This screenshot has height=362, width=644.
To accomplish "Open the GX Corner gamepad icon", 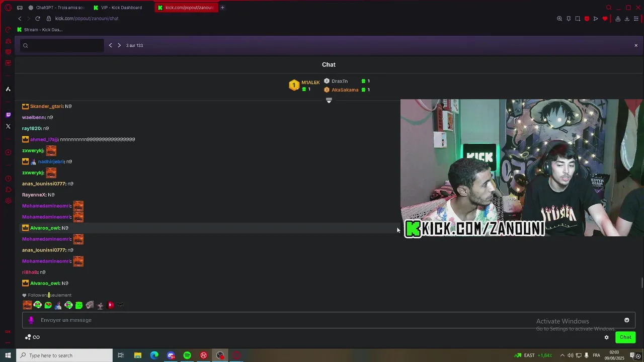I will 20,8.
